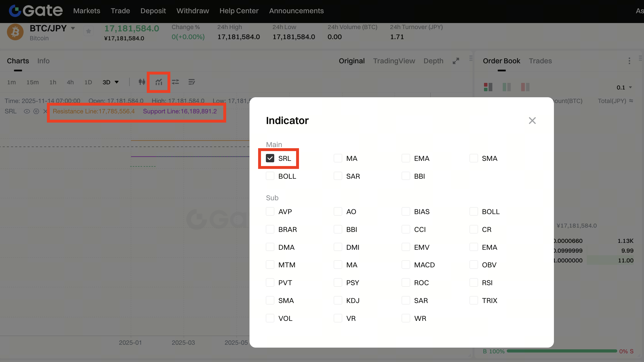Viewport: 644px width, 362px height.
Task: Favorite BTC/JPY with the star icon
Action: [x=89, y=31]
